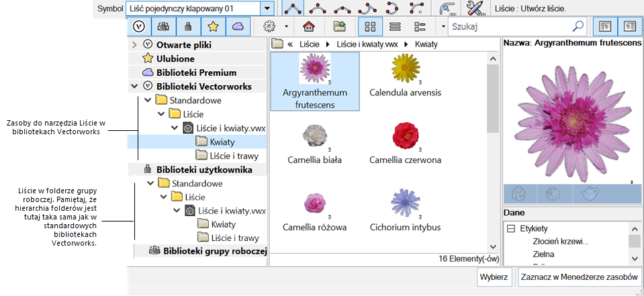Click the preferences wrench tool icon
Screen dimensions: 644x296
point(476,9)
